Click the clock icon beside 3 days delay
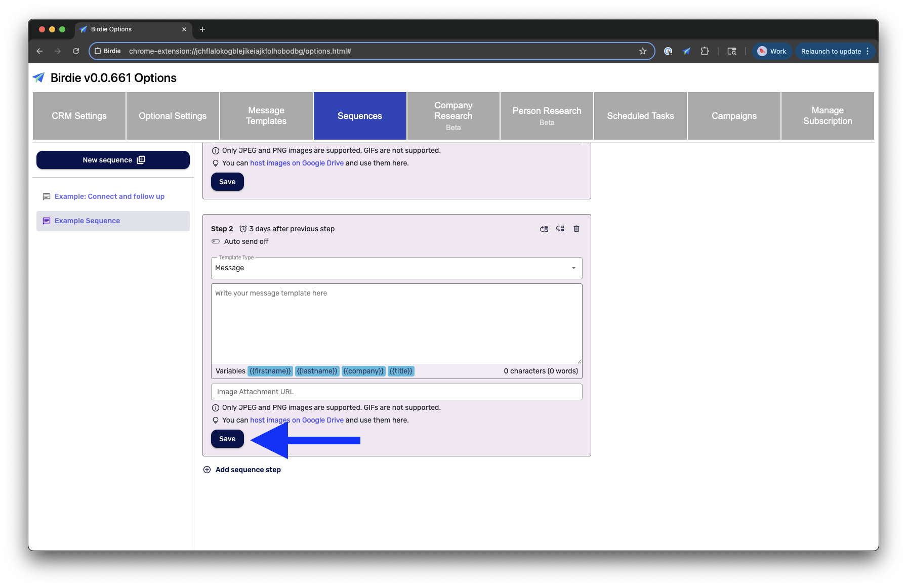Viewport: 907px width, 588px height. tap(243, 229)
